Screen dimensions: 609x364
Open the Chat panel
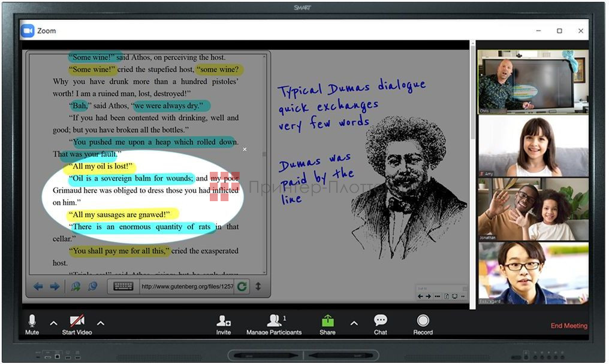tap(380, 321)
